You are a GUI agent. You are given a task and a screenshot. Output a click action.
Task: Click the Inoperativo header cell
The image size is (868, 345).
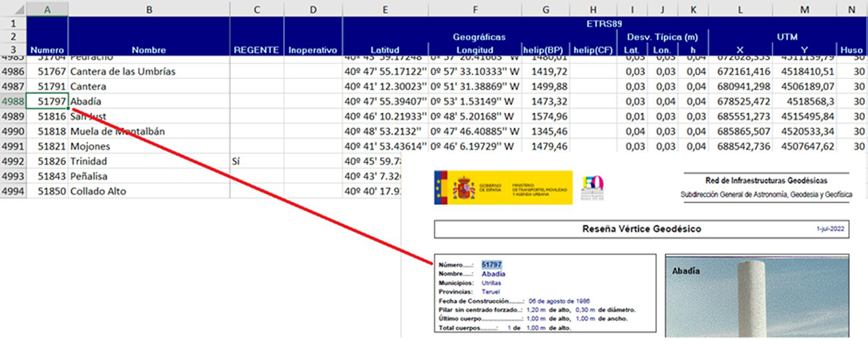coord(313,50)
